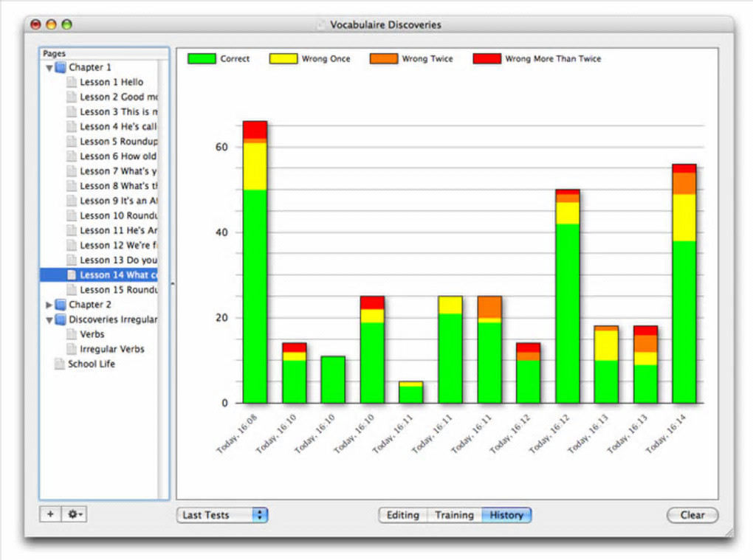Click the split view divider handle
The height and width of the screenshot is (560, 753).
tap(173, 284)
